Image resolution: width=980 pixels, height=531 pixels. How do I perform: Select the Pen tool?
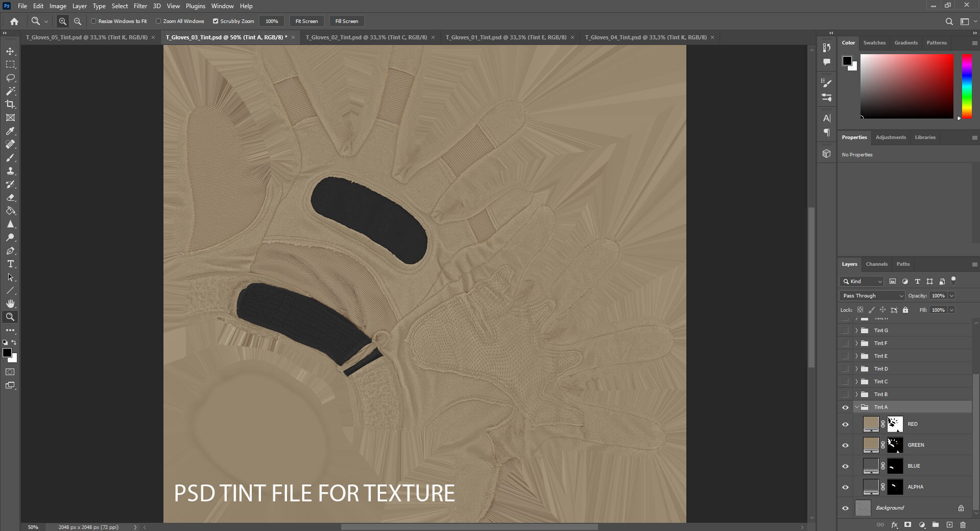(x=10, y=250)
